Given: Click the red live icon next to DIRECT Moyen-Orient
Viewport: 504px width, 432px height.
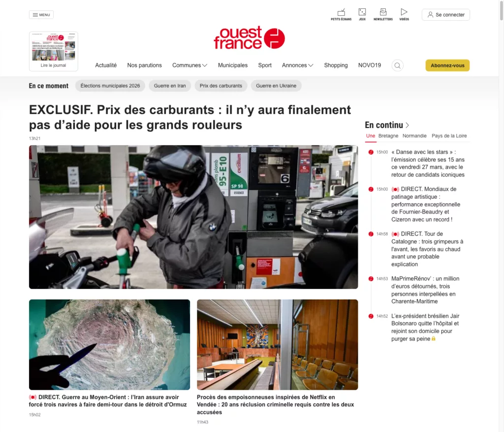Looking at the screenshot, I should coord(32,397).
